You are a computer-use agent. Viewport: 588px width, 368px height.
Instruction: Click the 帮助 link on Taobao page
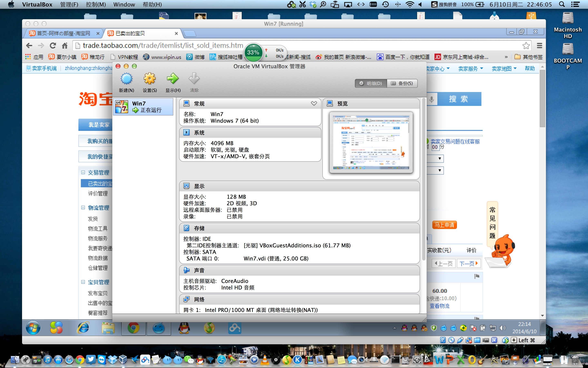click(530, 69)
